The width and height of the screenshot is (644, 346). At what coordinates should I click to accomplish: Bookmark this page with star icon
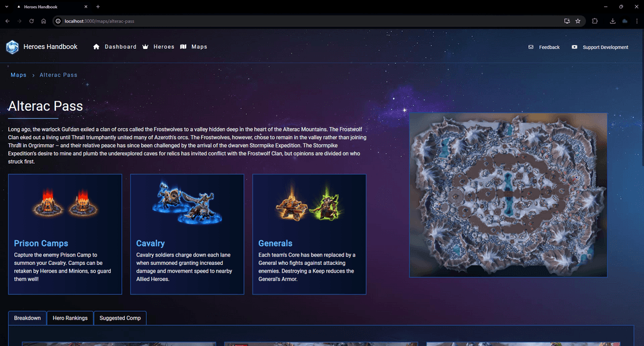click(578, 21)
